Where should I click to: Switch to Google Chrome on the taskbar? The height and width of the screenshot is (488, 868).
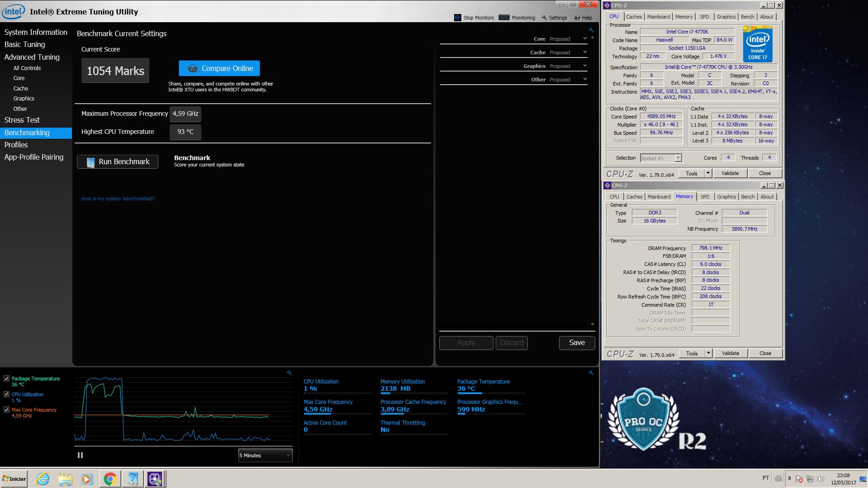(109, 479)
